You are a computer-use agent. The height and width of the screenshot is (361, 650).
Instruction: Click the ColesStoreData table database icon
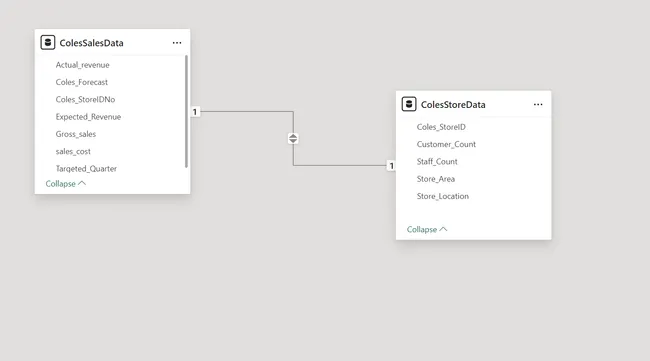click(409, 104)
